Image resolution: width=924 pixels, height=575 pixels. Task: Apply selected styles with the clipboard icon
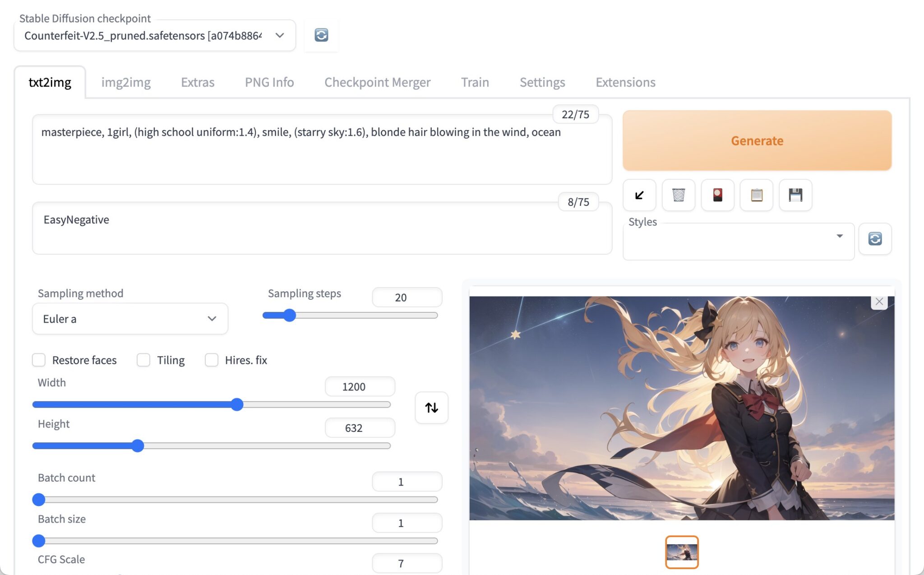coord(756,195)
